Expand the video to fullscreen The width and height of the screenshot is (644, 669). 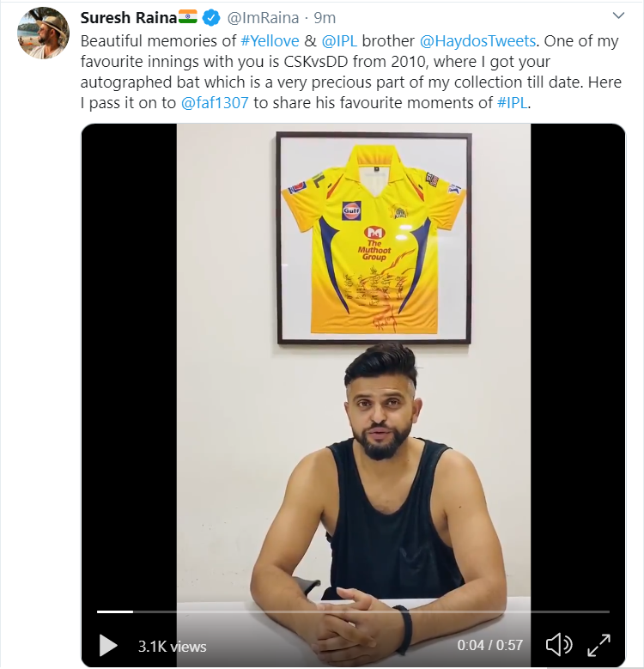pyautogui.click(x=598, y=645)
